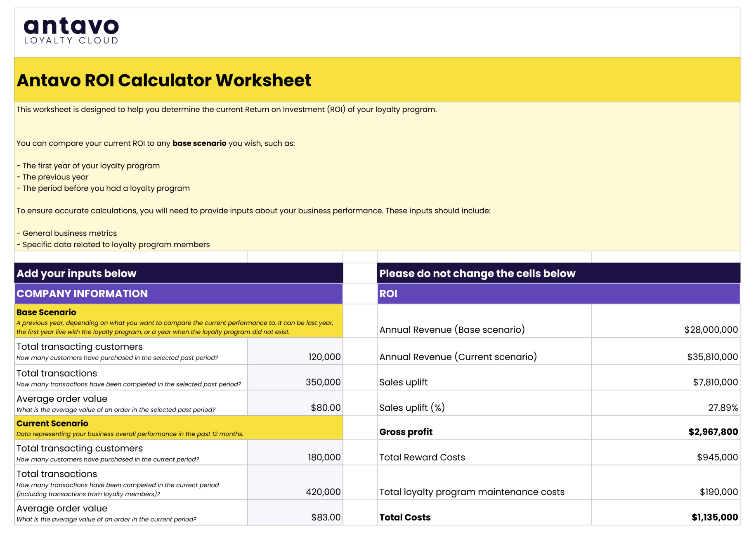This screenshot has height=535, width=756.
Task: Click 'Total transacting customers' label under Current Scenario
Action: (x=79, y=448)
